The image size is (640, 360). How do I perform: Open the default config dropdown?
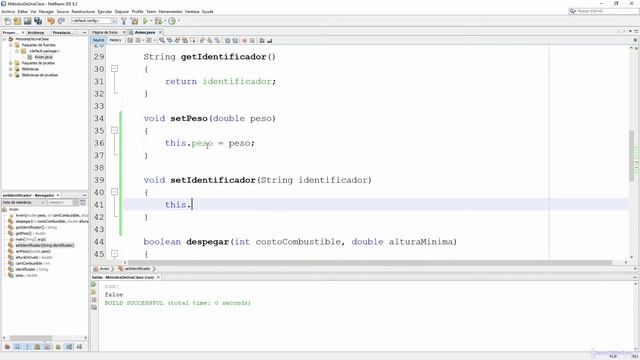94,21
